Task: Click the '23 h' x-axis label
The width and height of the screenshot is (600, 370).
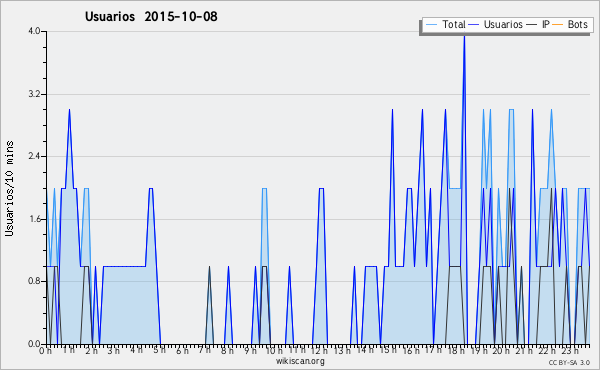Action: [x=570, y=351]
